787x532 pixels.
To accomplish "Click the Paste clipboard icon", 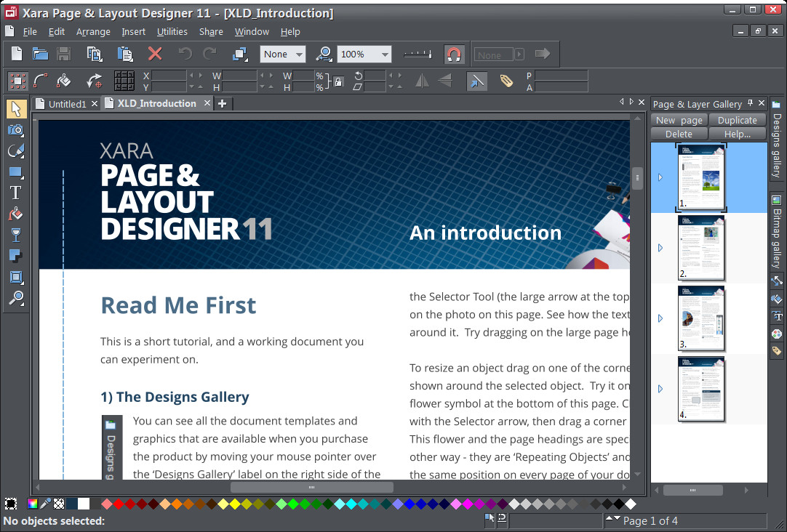I will point(125,54).
